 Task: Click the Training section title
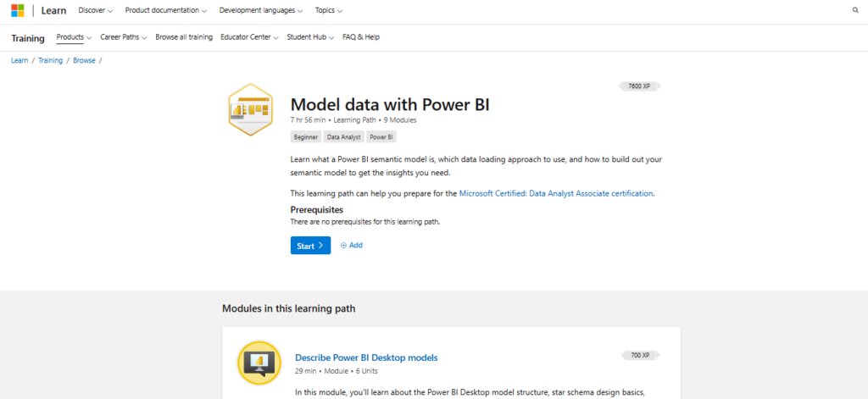pyautogui.click(x=28, y=38)
